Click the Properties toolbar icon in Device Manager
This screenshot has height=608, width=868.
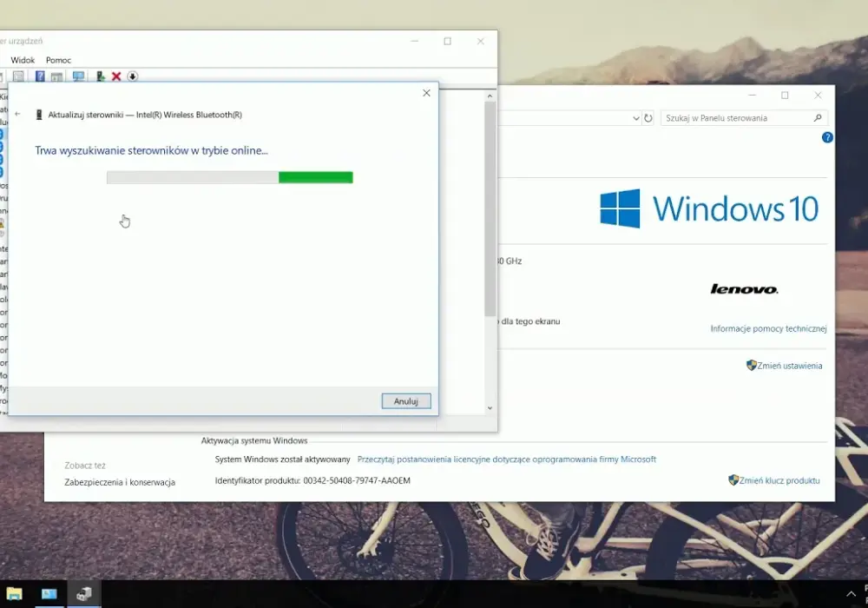[x=18, y=76]
